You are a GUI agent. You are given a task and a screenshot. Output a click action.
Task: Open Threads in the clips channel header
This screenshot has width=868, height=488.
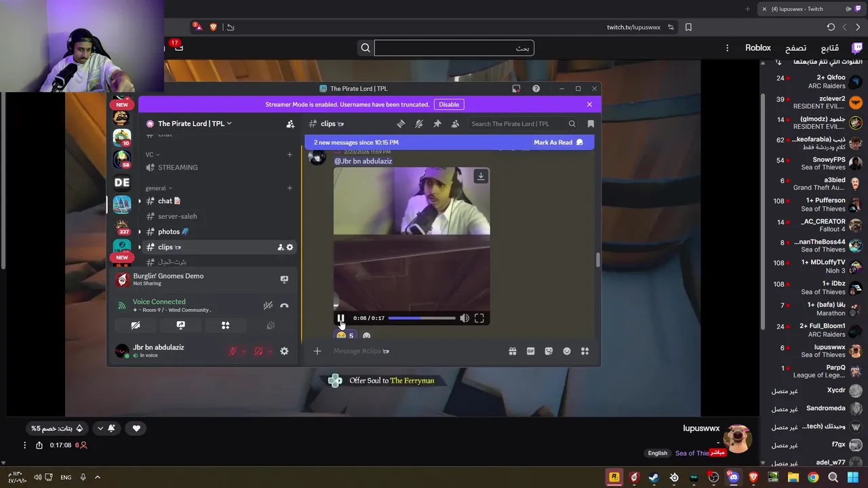(401, 123)
